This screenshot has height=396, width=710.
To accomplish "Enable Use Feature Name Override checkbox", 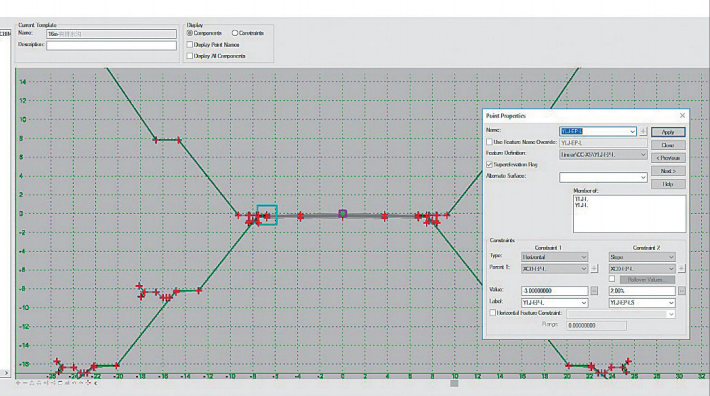I will (x=489, y=142).
